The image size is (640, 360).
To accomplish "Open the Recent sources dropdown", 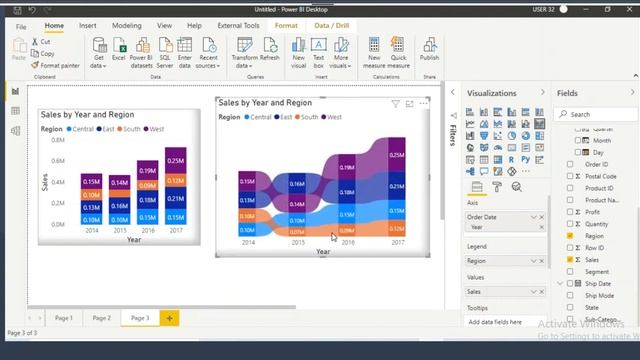I will [x=208, y=52].
